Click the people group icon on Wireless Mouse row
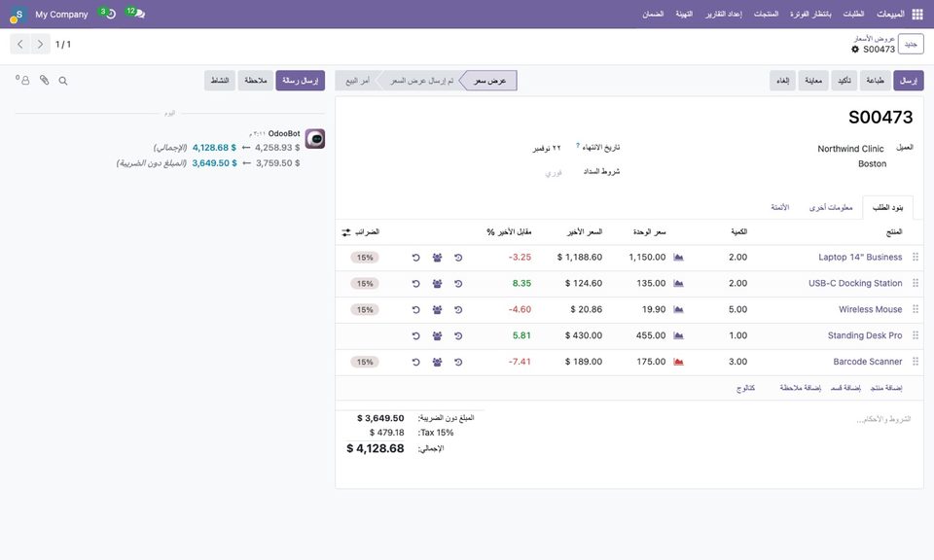 (x=437, y=310)
